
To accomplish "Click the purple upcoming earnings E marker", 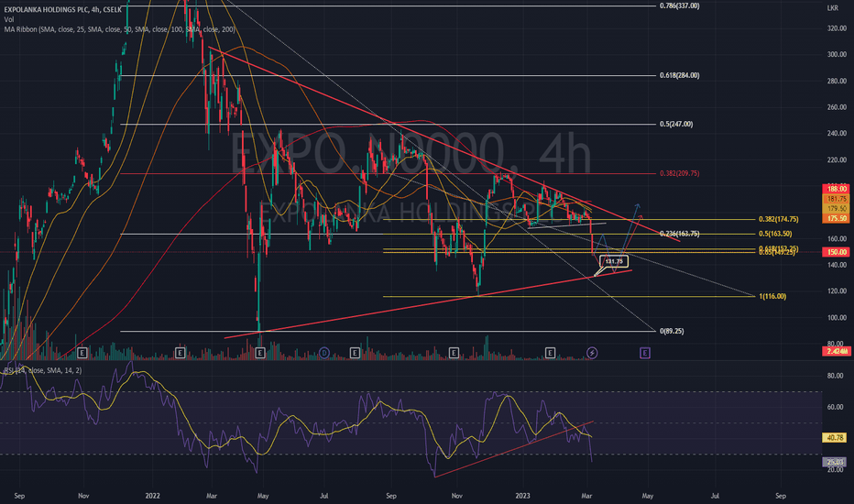I will (x=645, y=353).
